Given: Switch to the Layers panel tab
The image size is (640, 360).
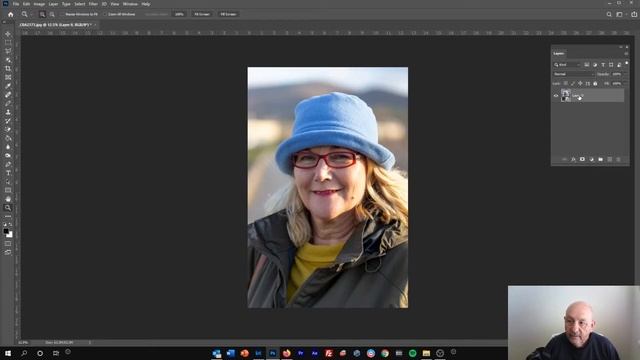Looking at the screenshot, I should pos(559,53).
